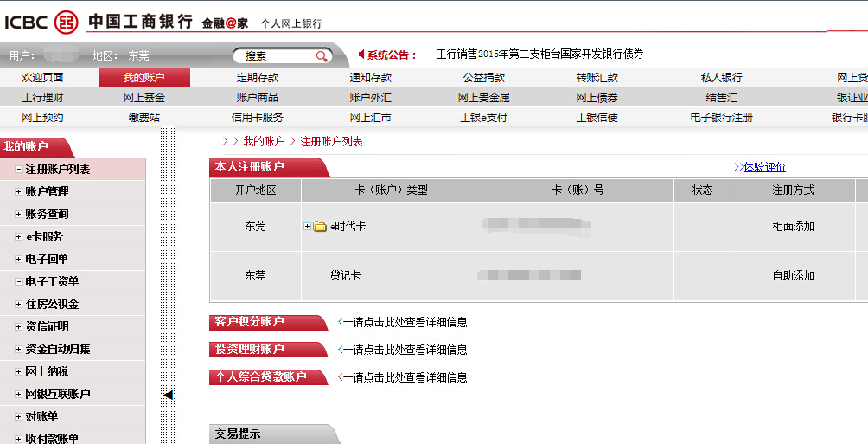Screen dimensions: 868x444
Task: Collapse the sidebar with the black arrow
Action: [168, 395]
